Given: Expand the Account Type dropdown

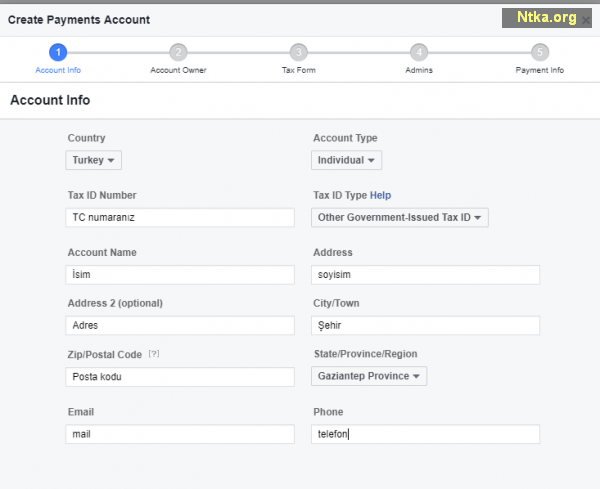Looking at the screenshot, I should 346,160.
